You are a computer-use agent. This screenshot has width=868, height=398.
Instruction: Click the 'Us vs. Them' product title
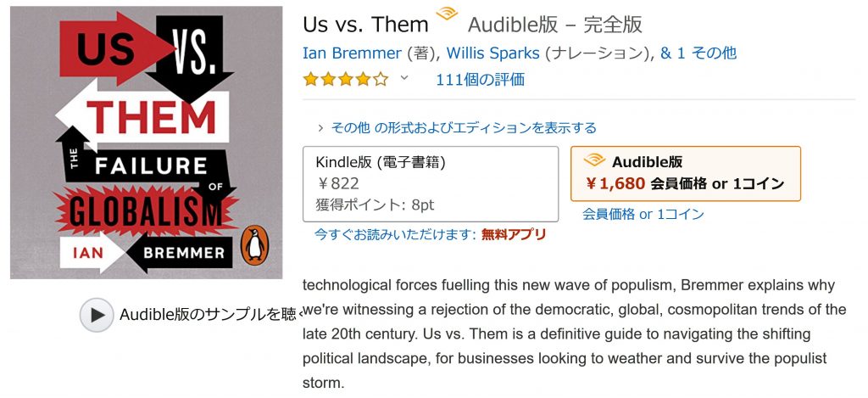366,25
